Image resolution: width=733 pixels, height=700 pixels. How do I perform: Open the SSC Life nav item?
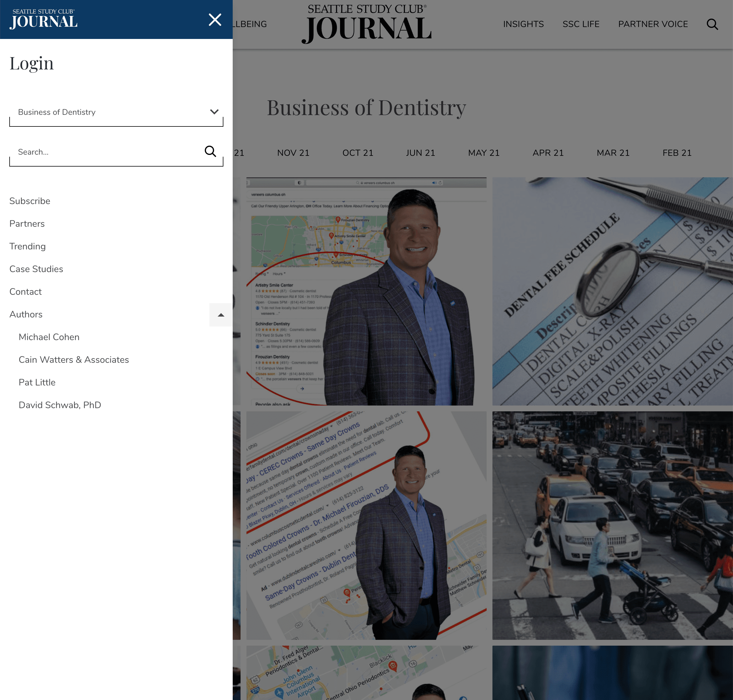[581, 24]
